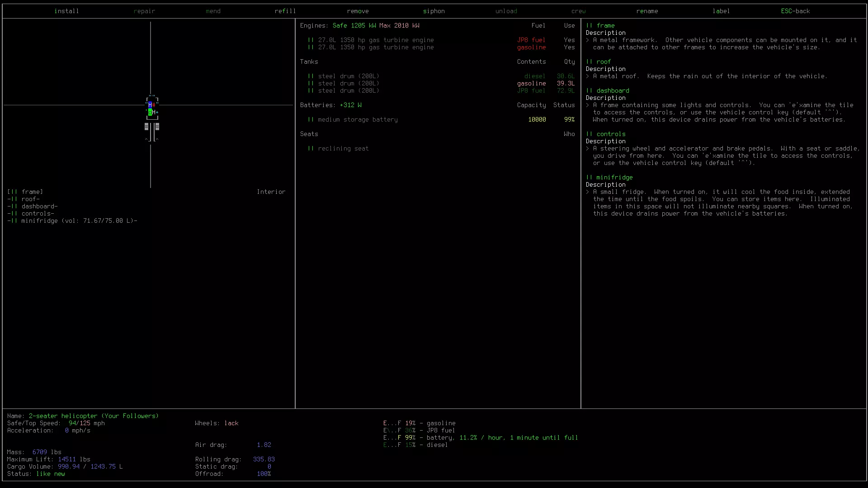
Task: Click the Mass value 6709 lbs
Action: point(47,452)
